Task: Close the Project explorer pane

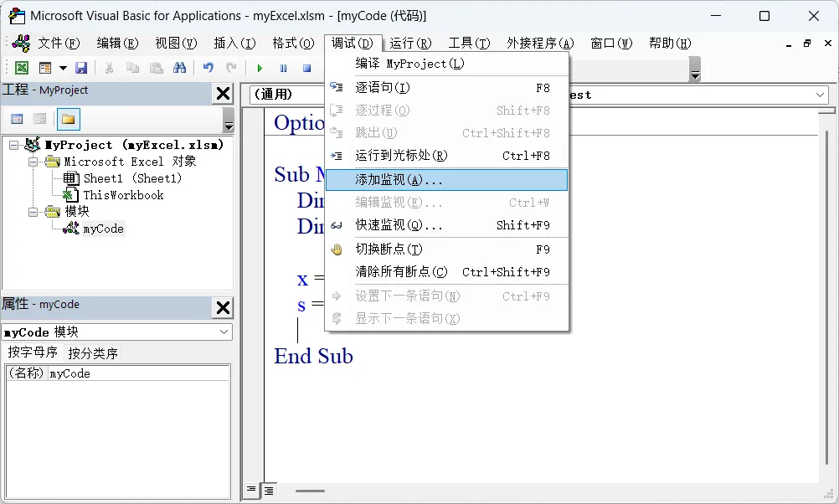Action: (223, 94)
